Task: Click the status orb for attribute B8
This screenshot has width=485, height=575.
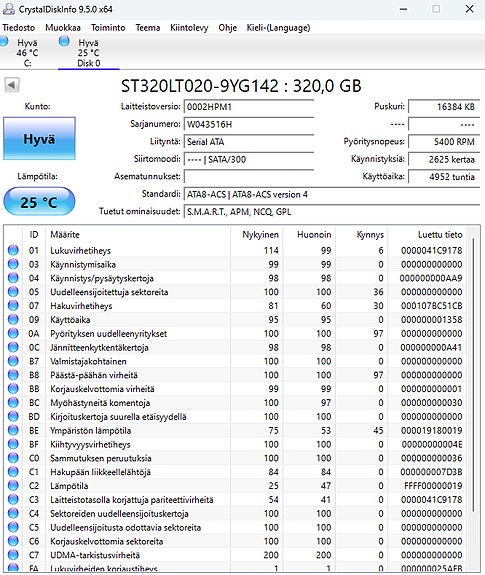Action: (13, 375)
